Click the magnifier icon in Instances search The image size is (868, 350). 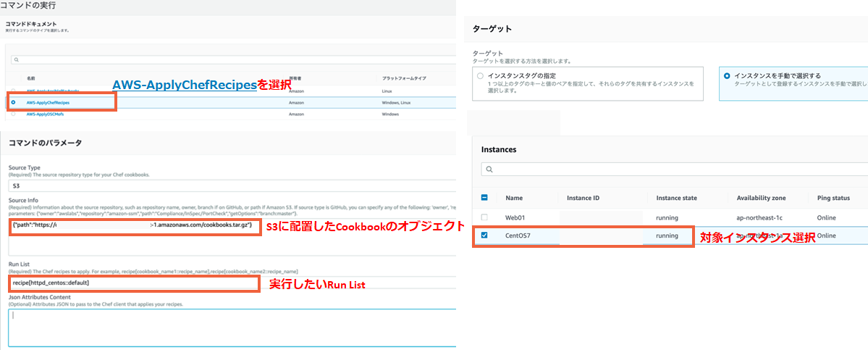489,169
